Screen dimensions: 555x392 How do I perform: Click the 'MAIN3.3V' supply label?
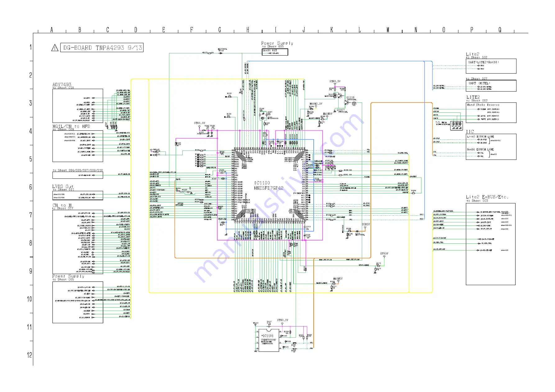316,104
